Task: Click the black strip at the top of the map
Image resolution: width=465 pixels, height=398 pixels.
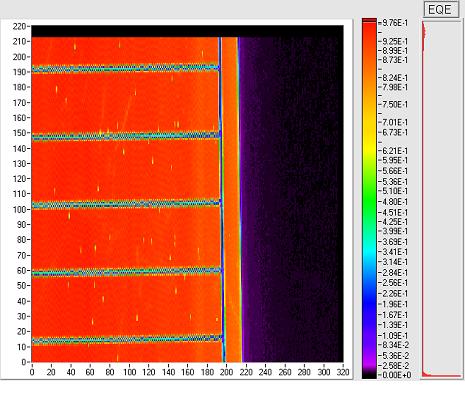Action: tap(187, 31)
